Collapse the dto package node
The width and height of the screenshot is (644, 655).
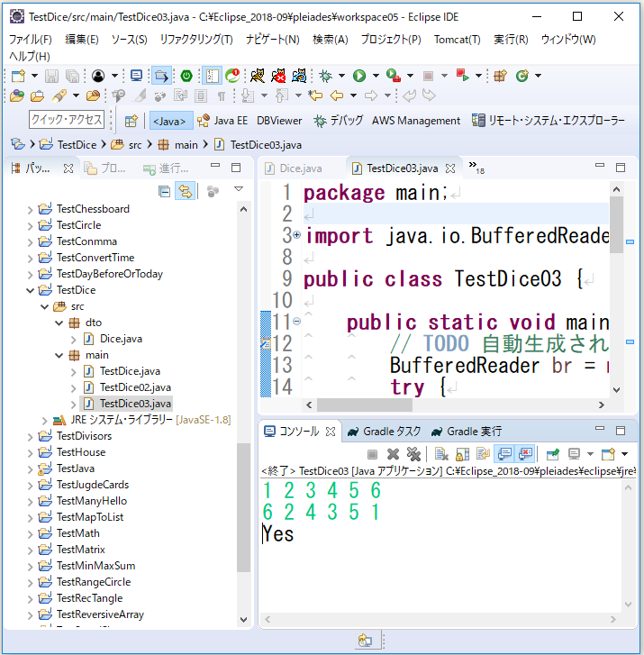pyautogui.click(x=59, y=323)
